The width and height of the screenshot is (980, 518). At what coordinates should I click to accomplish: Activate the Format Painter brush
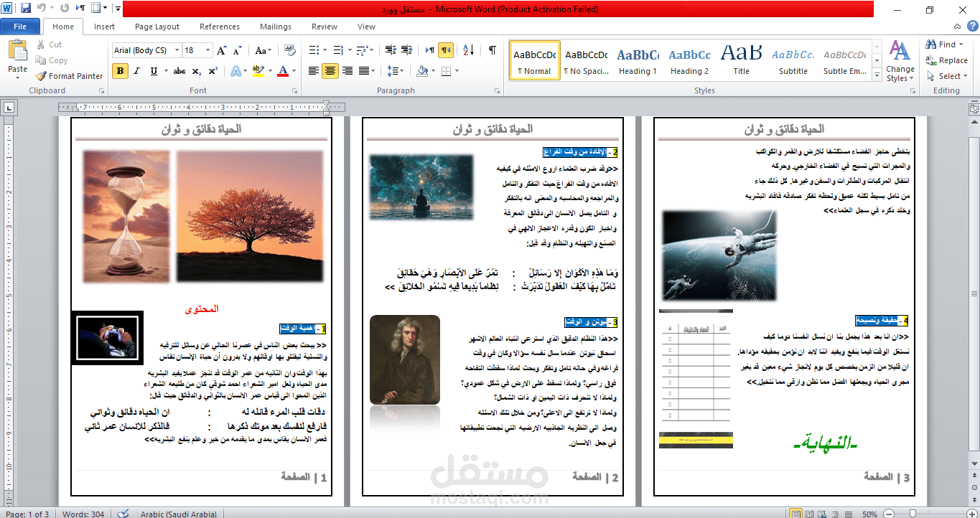pos(70,76)
